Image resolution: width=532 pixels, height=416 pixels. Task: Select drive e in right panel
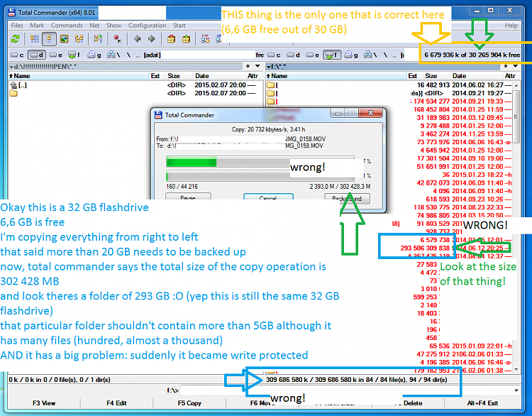pos(313,55)
